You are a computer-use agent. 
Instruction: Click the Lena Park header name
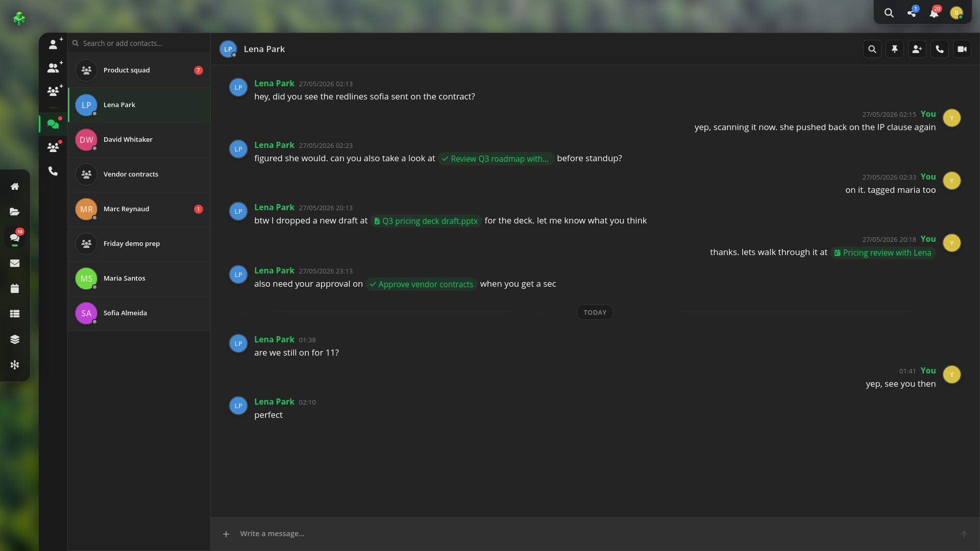coord(264,49)
